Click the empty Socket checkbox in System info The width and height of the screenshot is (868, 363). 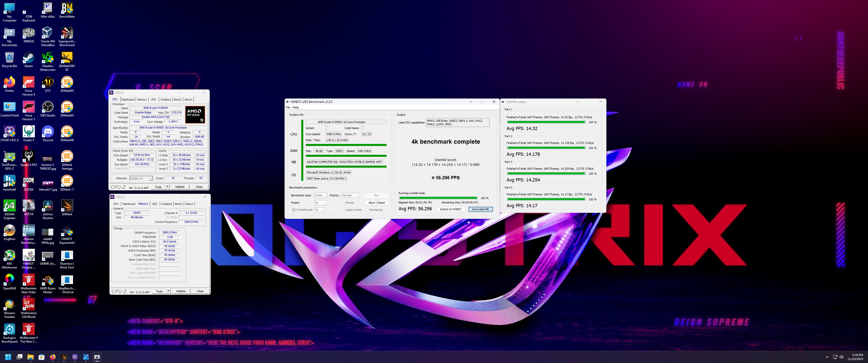326,128
